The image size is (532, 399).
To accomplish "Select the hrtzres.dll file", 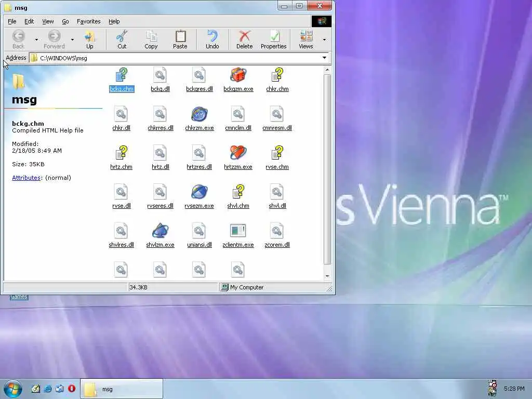I will [x=199, y=158].
